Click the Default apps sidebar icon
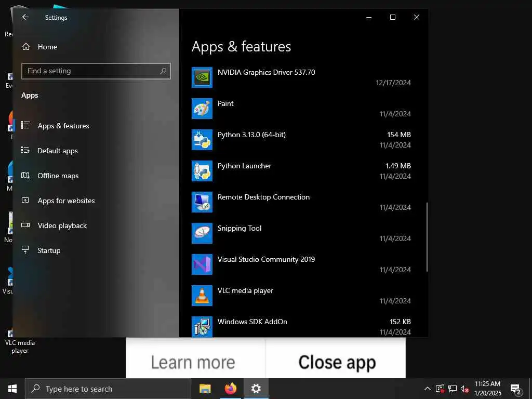 (x=25, y=150)
